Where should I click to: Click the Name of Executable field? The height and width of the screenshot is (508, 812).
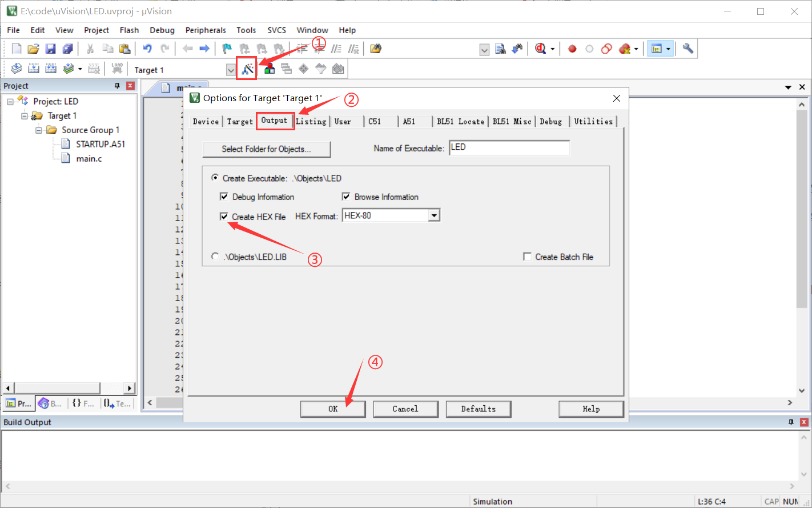[x=509, y=147]
